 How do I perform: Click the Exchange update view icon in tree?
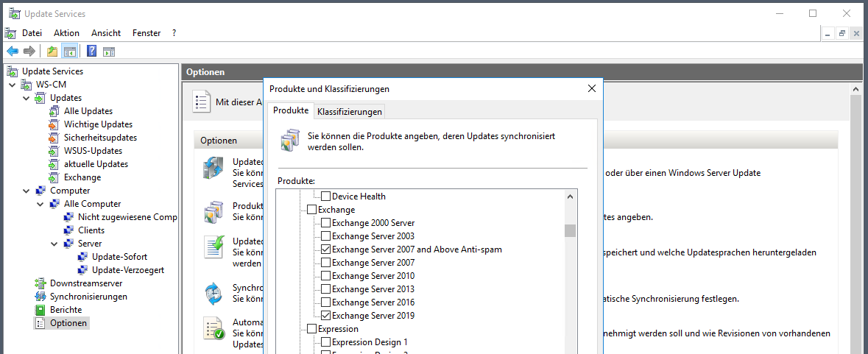[54, 177]
